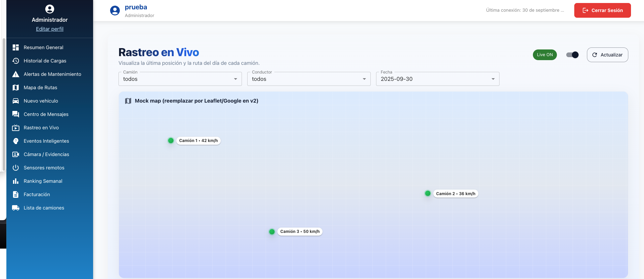The width and height of the screenshot is (644, 279).
Task: Select Nuevo vehiculo menu entry
Action: point(50,101)
